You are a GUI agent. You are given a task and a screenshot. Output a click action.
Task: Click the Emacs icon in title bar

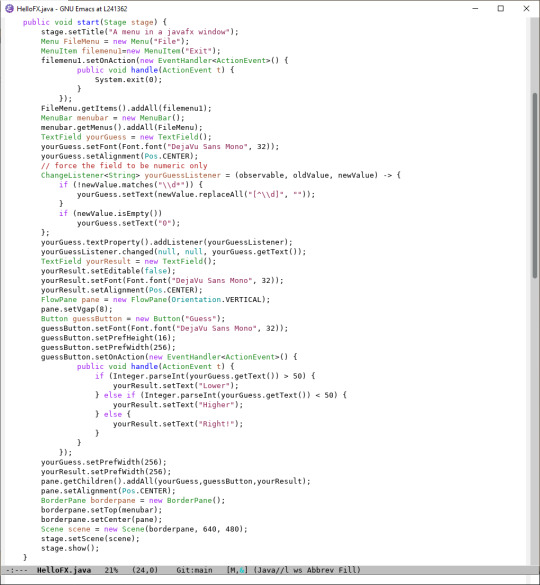9,8
